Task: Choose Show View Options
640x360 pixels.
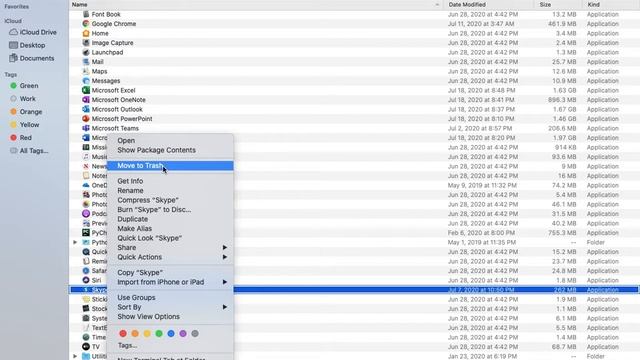Action: coord(170,317)
